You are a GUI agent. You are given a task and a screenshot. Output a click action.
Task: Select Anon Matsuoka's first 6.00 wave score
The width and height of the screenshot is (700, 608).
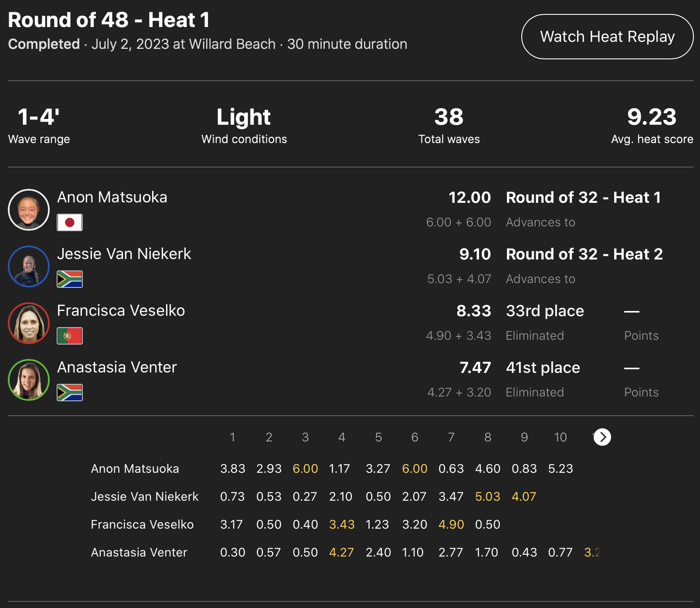(305, 469)
